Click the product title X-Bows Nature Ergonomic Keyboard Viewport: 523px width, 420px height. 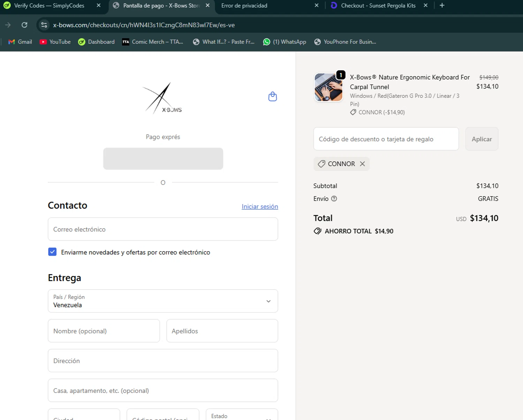[x=410, y=82]
